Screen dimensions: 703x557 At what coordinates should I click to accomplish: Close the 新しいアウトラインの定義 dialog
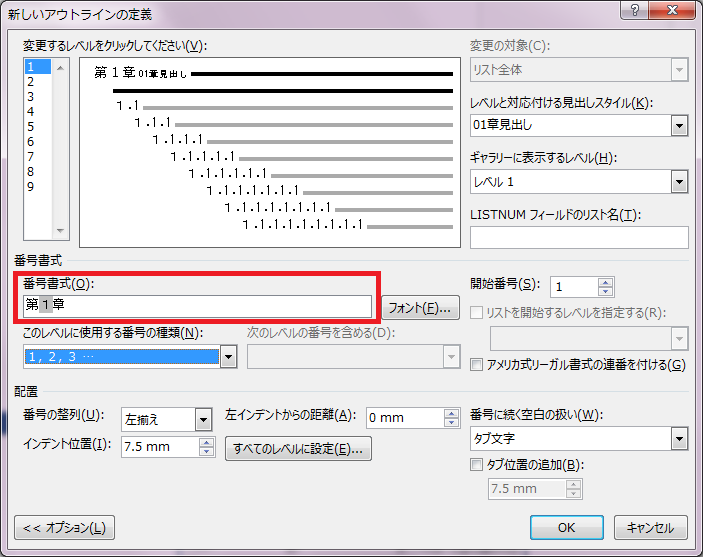point(673,10)
